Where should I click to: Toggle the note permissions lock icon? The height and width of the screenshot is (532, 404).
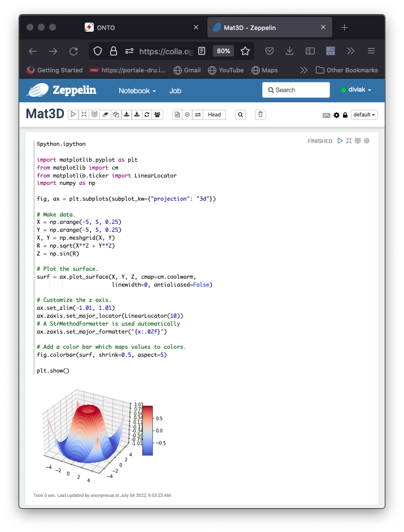(x=345, y=115)
